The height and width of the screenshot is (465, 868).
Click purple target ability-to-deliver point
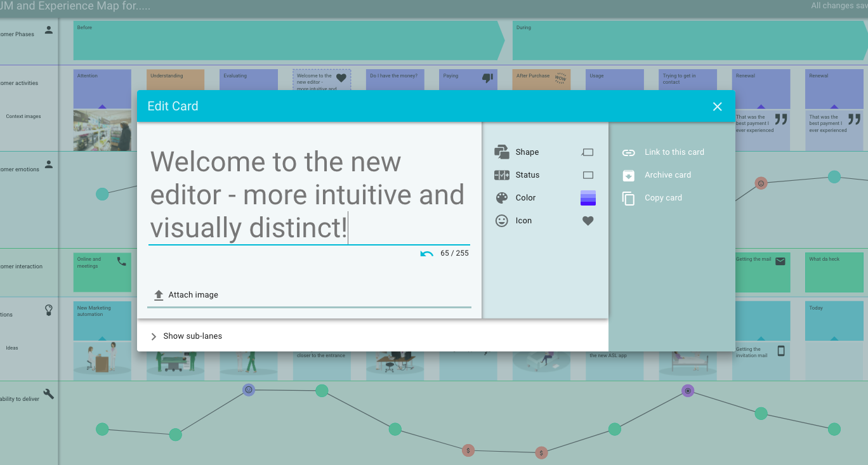688,391
